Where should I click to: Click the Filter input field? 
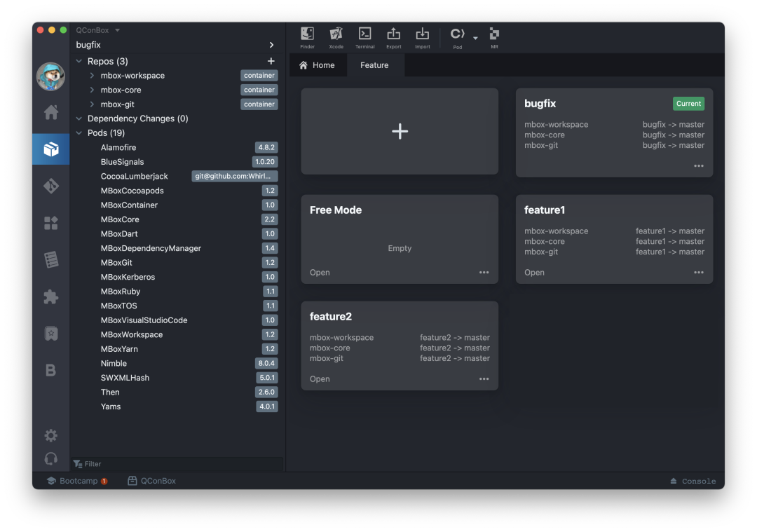[x=182, y=464]
